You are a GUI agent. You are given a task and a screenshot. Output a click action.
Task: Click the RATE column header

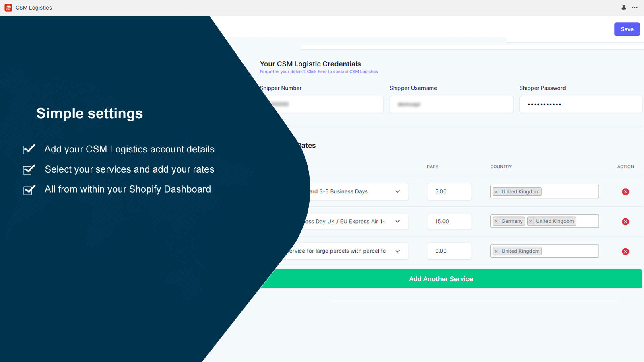tap(432, 167)
